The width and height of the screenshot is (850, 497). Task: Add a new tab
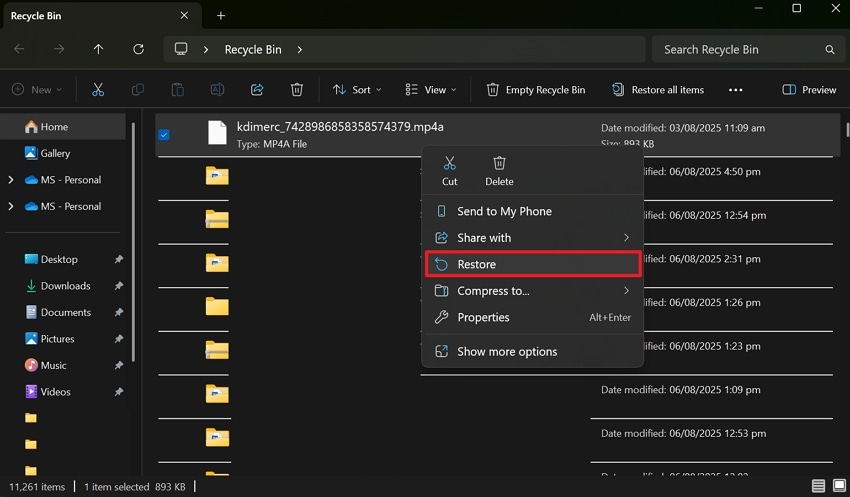tap(221, 16)
